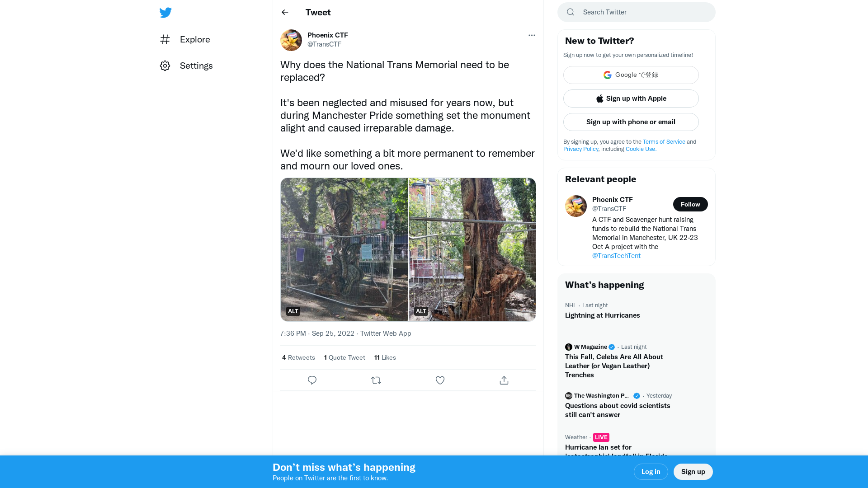This screenshot has width=868, height=488.
Task: Go back using the arrow icon
Action: (285, 12)
